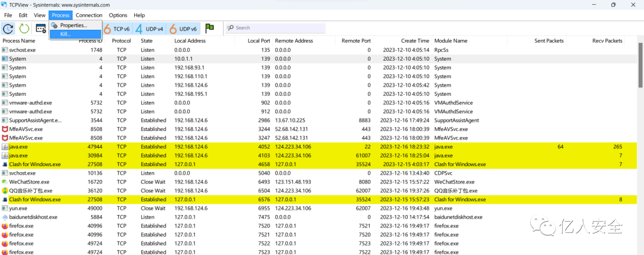Click the vmware-authd.exe icon for port 902

(5, 102)
